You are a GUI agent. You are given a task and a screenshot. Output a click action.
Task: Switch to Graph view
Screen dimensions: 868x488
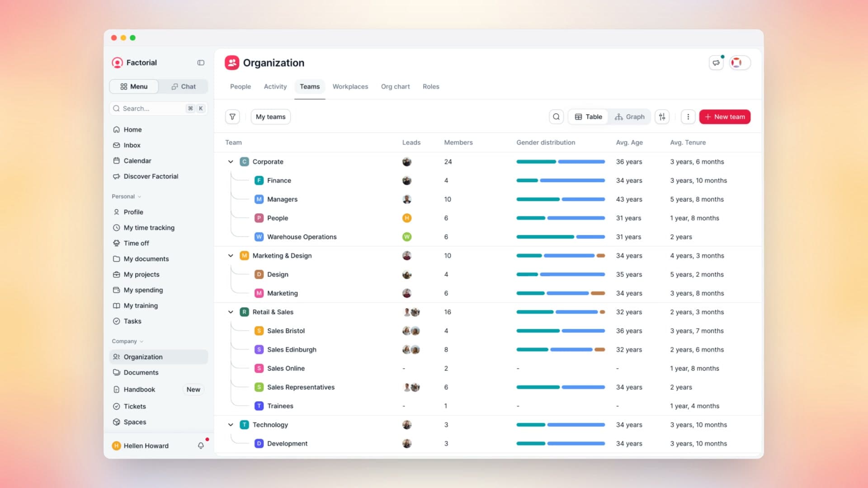coord(629,117)
